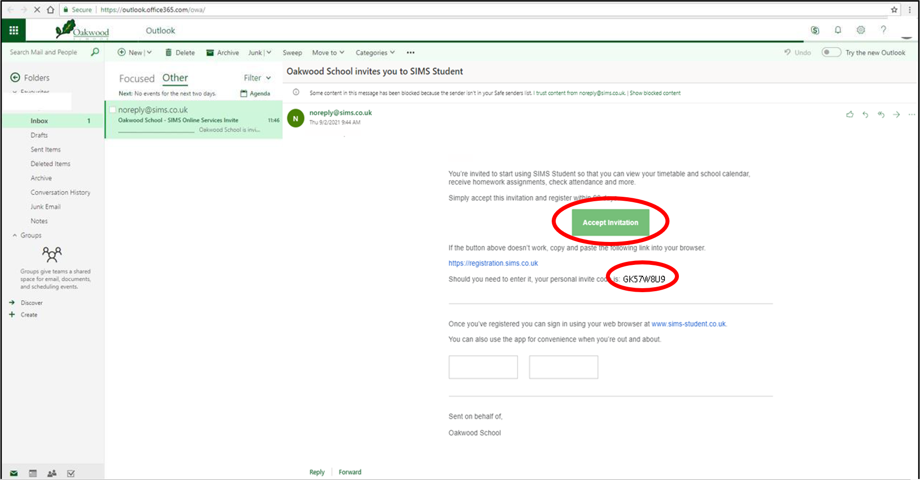Forward using the right arrow icon in the message header
This screenshot has height=480, width=920.
click(897, 114)
